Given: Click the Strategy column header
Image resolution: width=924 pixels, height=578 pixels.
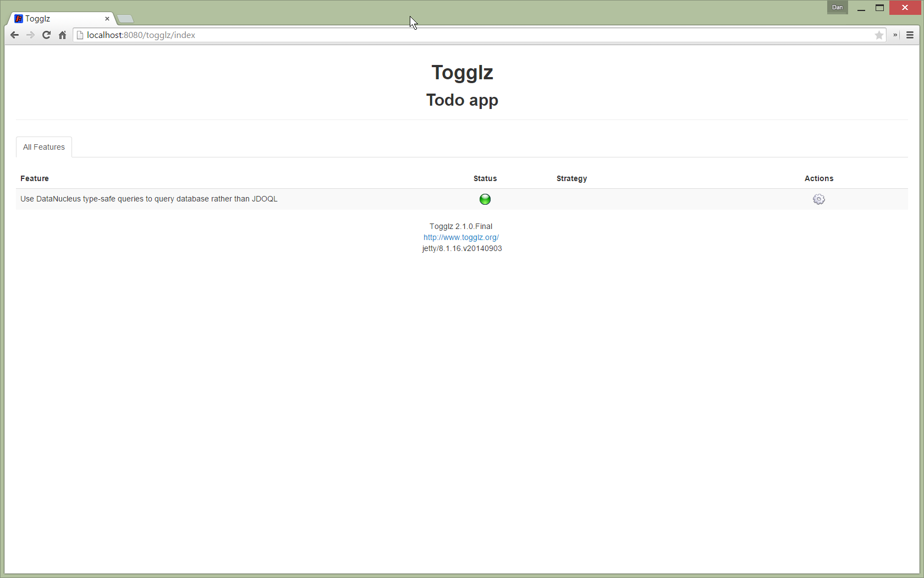Looking at the screenshot, I should pos(571,178).
